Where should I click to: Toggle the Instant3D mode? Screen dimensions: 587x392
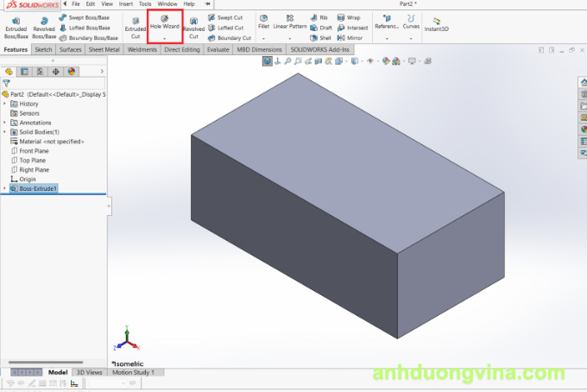[x=435, y=24]
